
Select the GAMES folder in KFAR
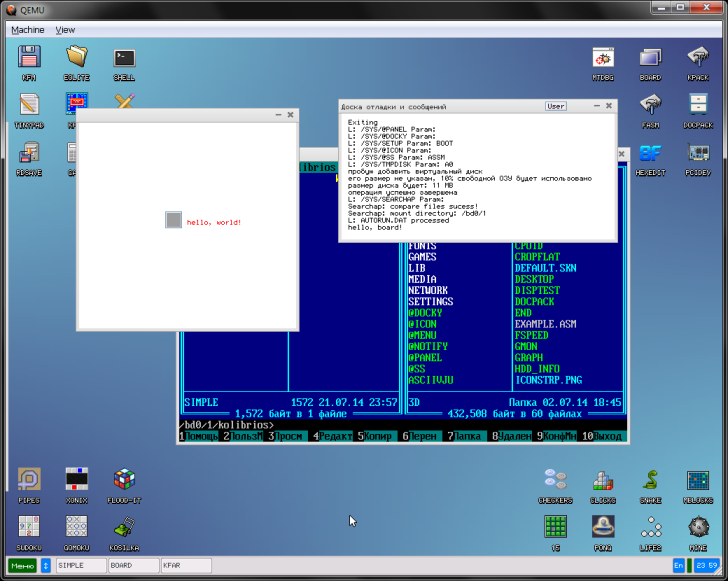pos(422,257)
